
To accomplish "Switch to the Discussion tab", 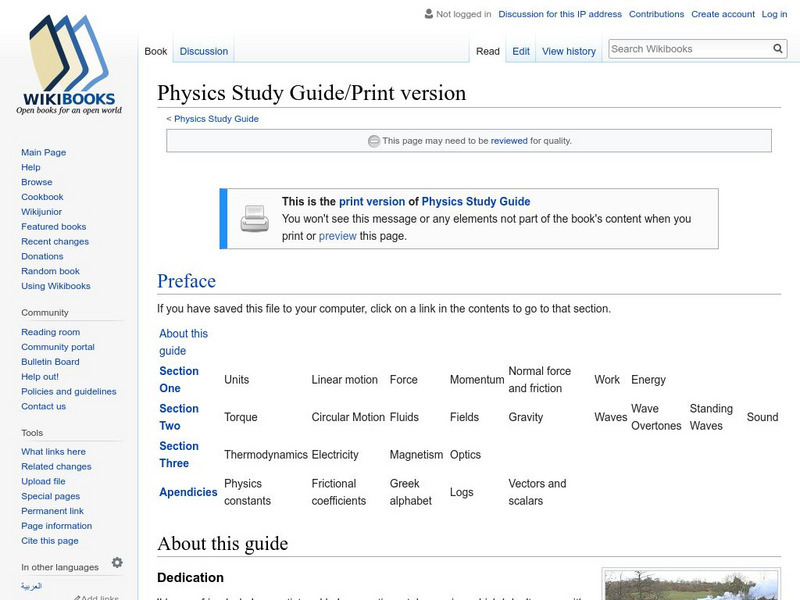I will point(203,50).
